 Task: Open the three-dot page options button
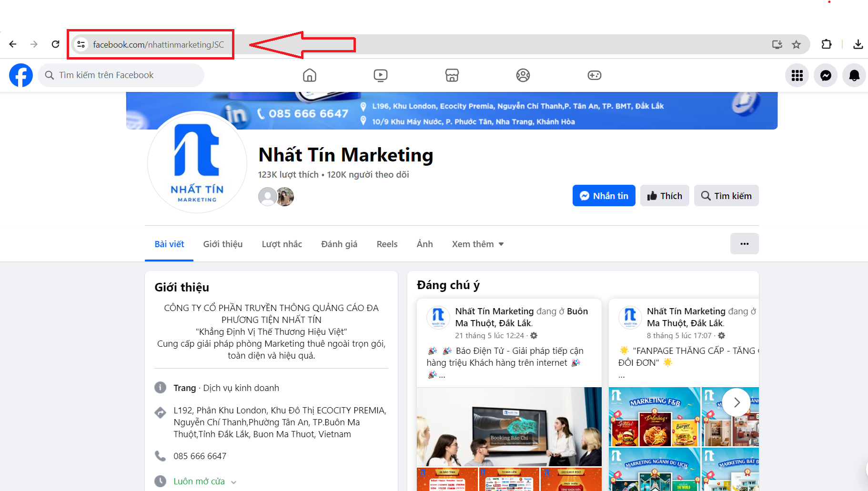point(745,244)
